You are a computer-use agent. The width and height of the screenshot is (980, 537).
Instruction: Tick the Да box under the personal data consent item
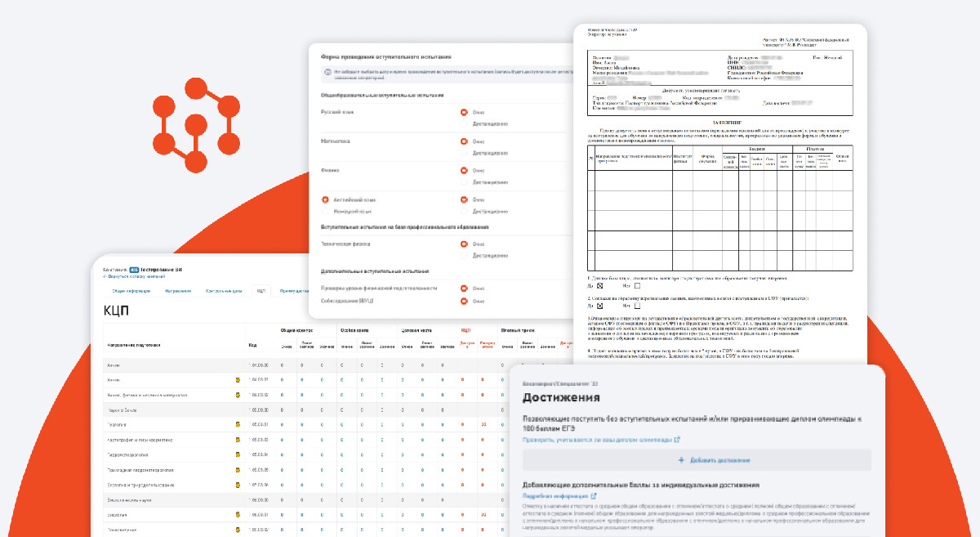[x=599, y=306]
